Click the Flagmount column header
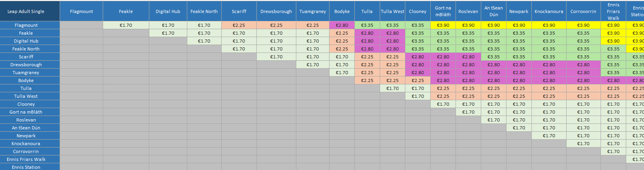 [x=81, y=11]
